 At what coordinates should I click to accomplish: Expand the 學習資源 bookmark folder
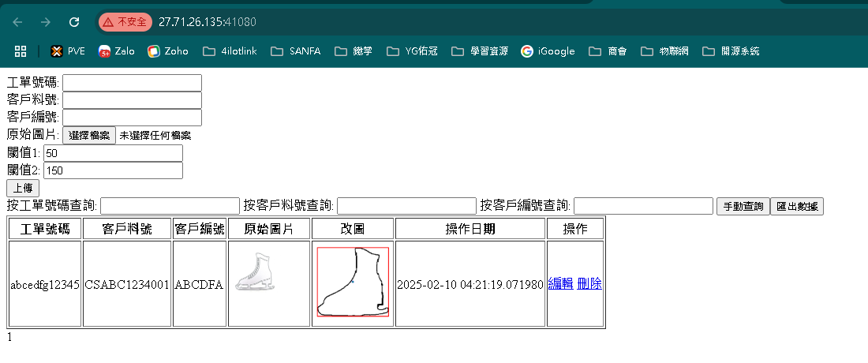coord(480,51)
